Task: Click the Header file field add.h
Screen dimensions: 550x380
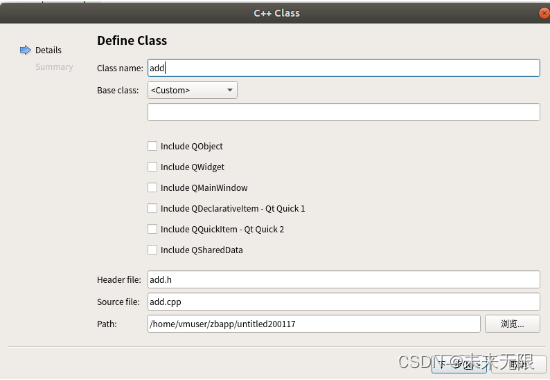Action: (x=343, y=280)
